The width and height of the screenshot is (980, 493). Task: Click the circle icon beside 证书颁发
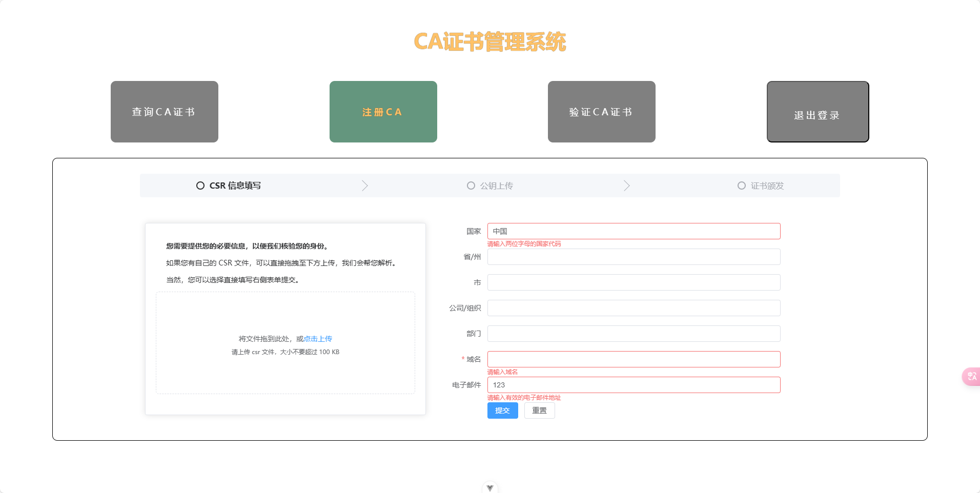(x=742, y=186)
